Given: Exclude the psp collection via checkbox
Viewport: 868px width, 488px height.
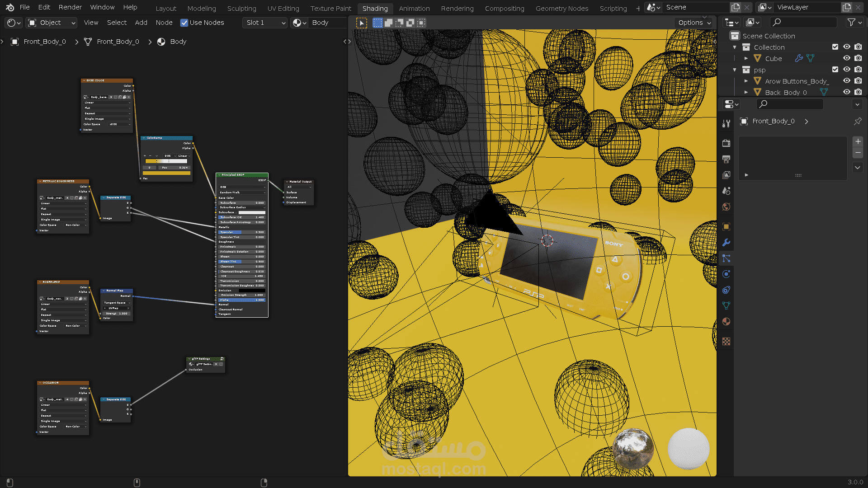Looking at the screenshot, I should click(x=835, y=70).
